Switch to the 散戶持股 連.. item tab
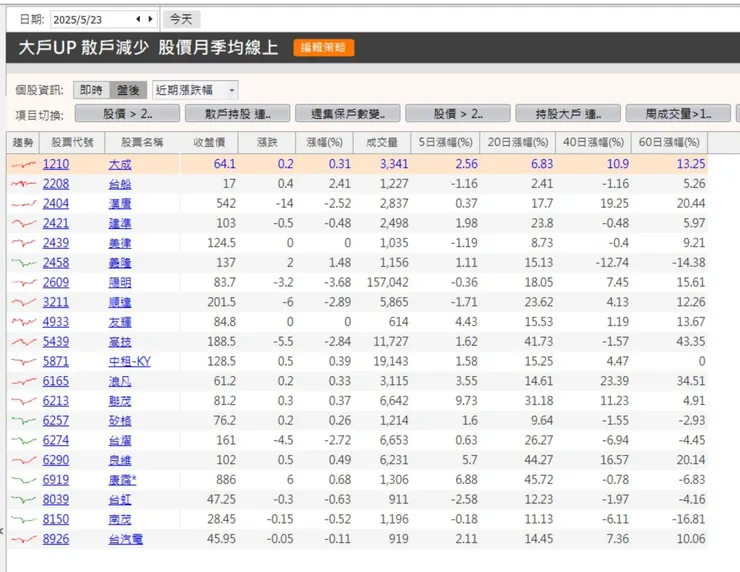Screen dimensions: 740x572 click(x=237, y=114)
